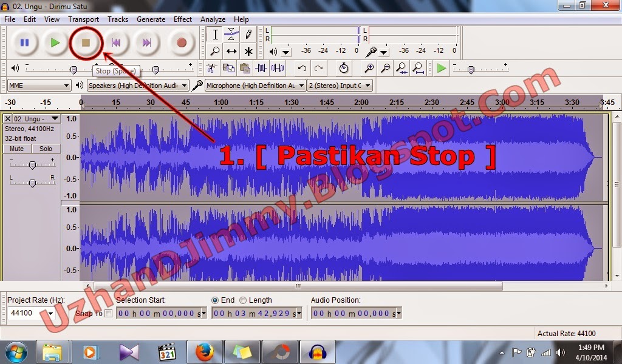The width and height of the screenshot is (622, 364).
Task: Click the Copy icon in edit toolbar
Action: point(228,68)
